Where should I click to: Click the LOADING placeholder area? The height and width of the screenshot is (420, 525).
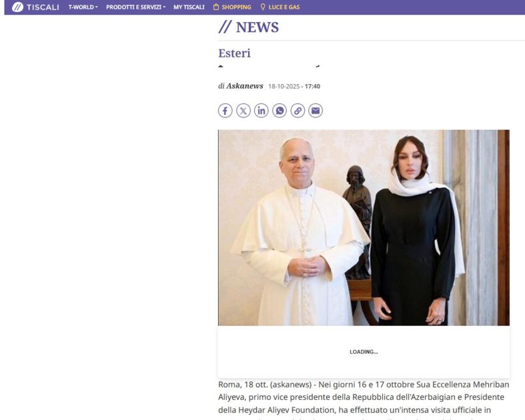point(364,352)
